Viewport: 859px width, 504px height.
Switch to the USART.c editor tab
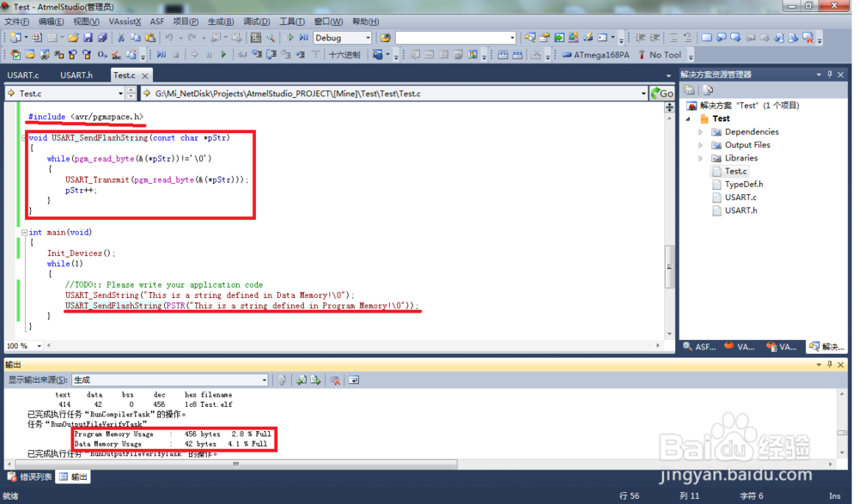pyautogui.click(x=23, y=75)
